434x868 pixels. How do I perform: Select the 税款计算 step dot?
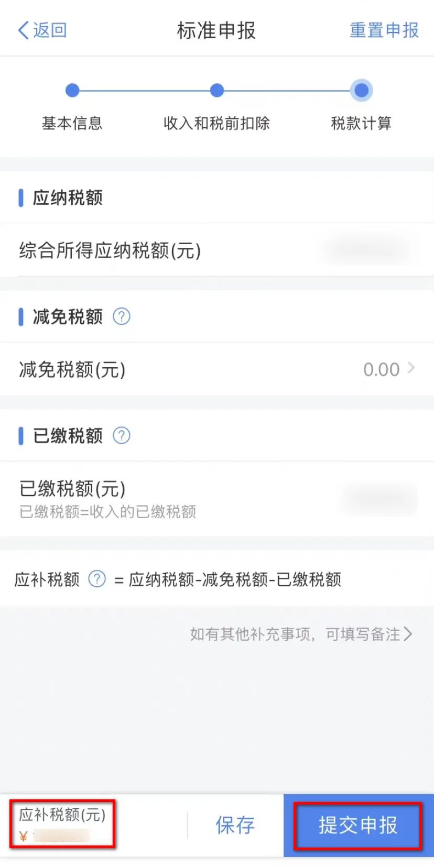(x=361, y=91)
